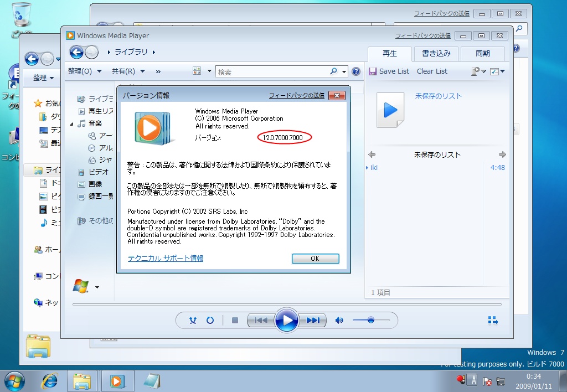This screenshot has height=392, width=567.
Task: Click the next track button
Action: point(313,320)
